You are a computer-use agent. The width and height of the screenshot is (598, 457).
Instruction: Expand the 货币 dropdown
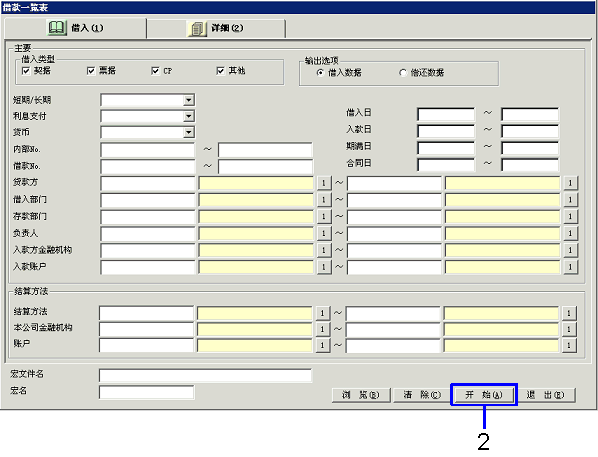pos(188,132)
